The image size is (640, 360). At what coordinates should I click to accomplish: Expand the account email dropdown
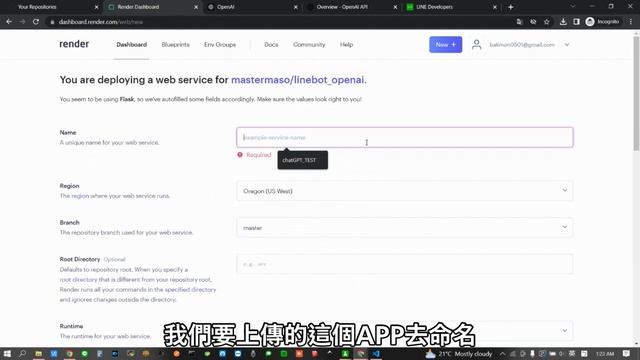(567, 44)
